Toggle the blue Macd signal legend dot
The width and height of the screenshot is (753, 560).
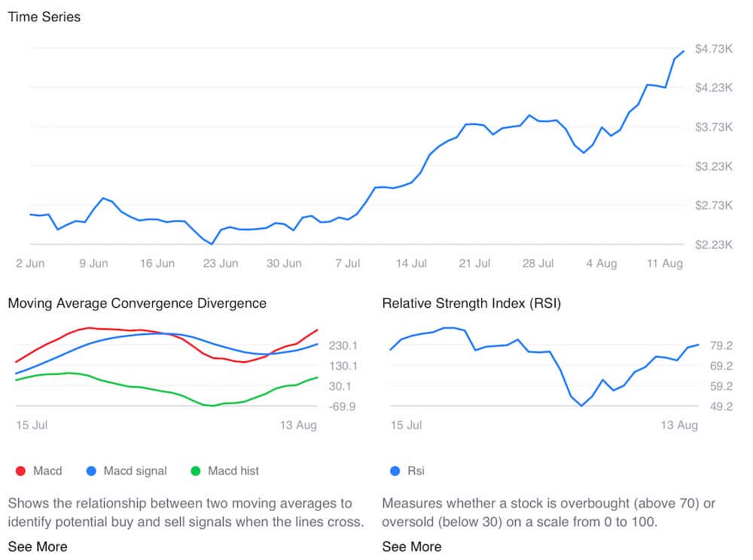point(92,471)
